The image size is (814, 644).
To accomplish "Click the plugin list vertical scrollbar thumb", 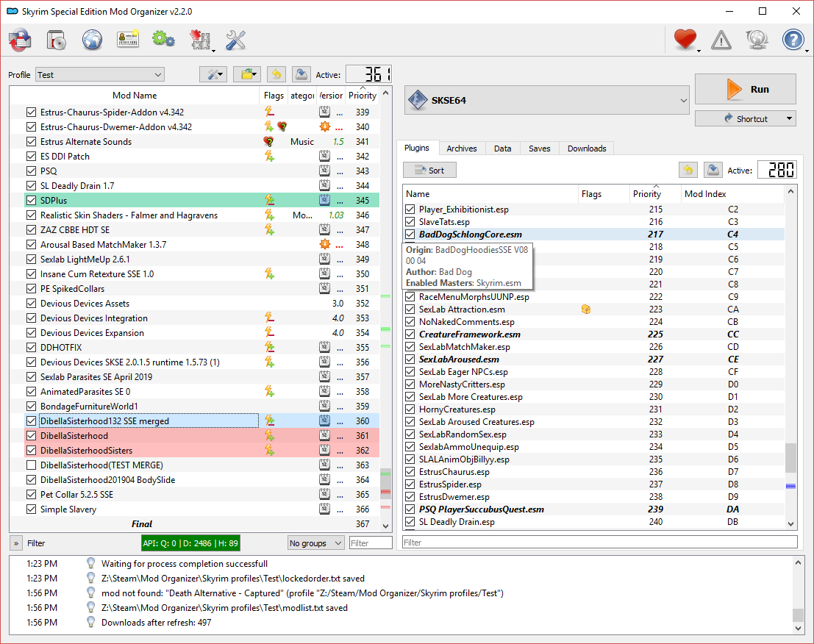I will pyautogui.click(x=790, y=458).
